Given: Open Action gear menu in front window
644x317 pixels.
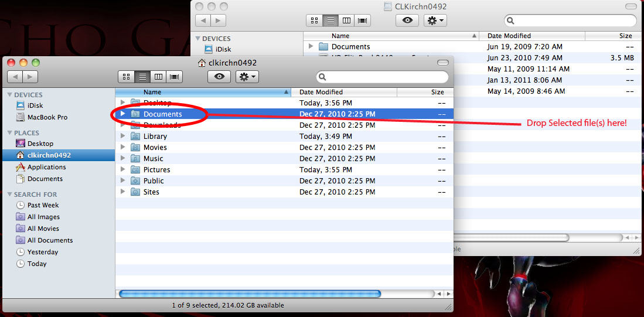Looking at the screenshot, I should (246, 77).
